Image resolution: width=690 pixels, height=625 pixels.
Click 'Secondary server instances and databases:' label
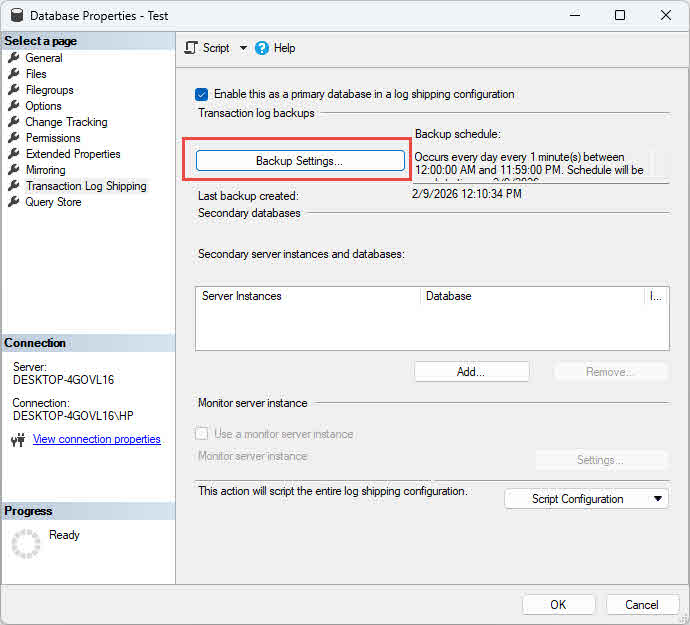[x=301, y=254]
